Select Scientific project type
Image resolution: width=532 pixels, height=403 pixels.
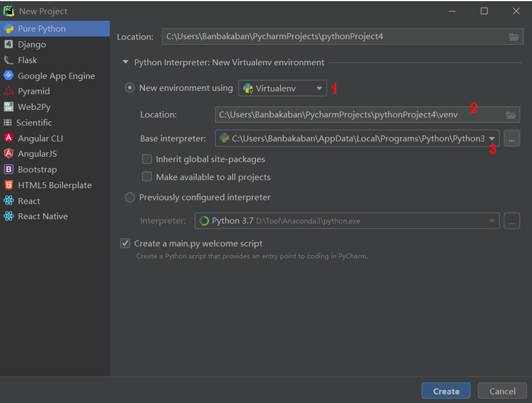(x=55, y=123)
